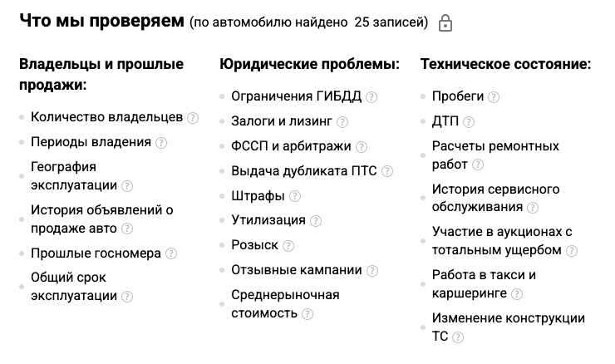Open help icon for История сервисного обслуживания
This screenshot has width=615, height=364.
pyautogui.click(x=532, y=208)
